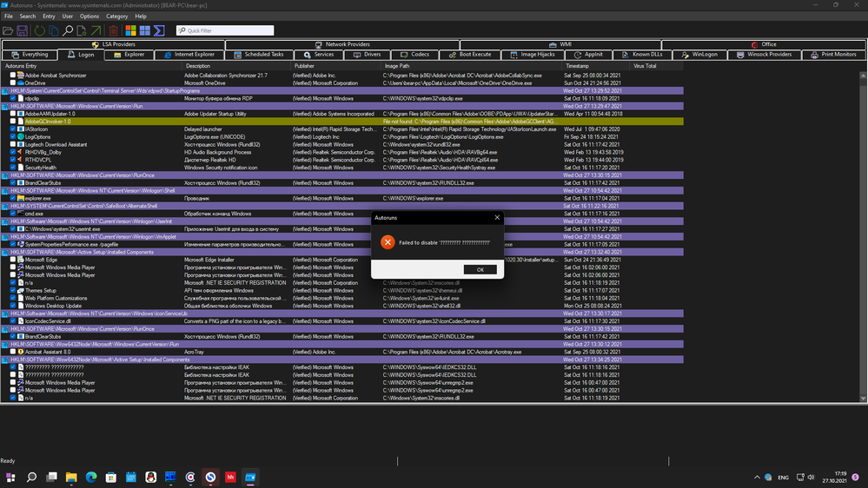Toggle the AdobeGCInvoker-1.0 checkbox
The width and height of the screenshot is (868, 488).
click(13, 122)
